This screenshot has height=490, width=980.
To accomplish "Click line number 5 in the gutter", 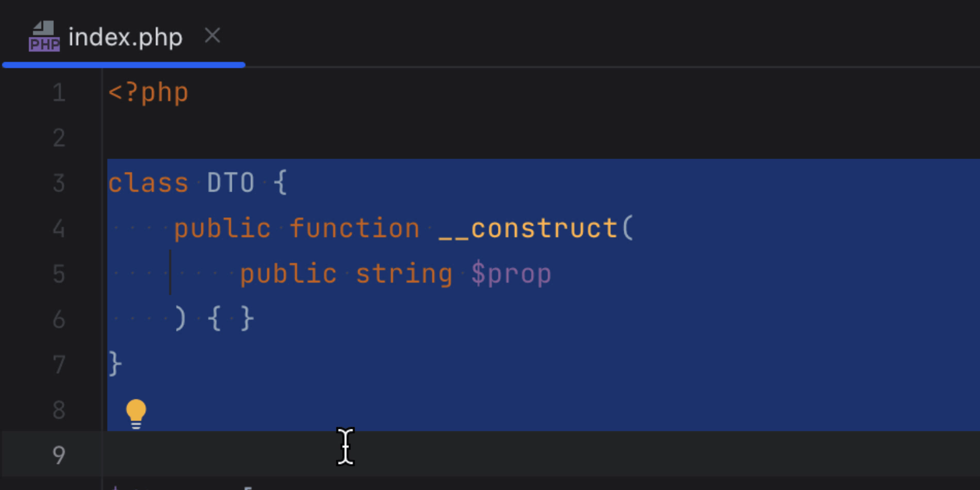I will coord(59,274).
